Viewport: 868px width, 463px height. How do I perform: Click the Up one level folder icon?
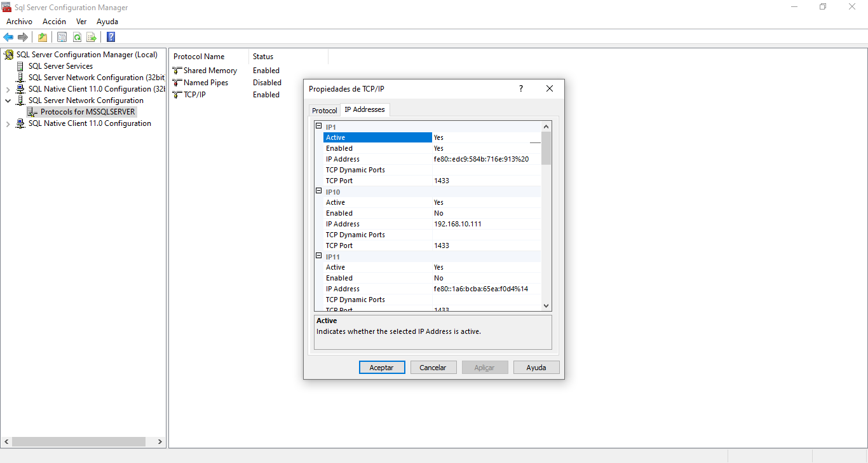(x=43, y=37)
